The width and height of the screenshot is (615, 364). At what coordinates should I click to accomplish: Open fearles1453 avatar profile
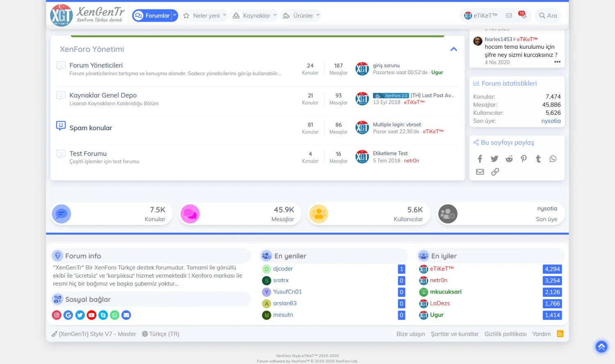click(478, 41)
